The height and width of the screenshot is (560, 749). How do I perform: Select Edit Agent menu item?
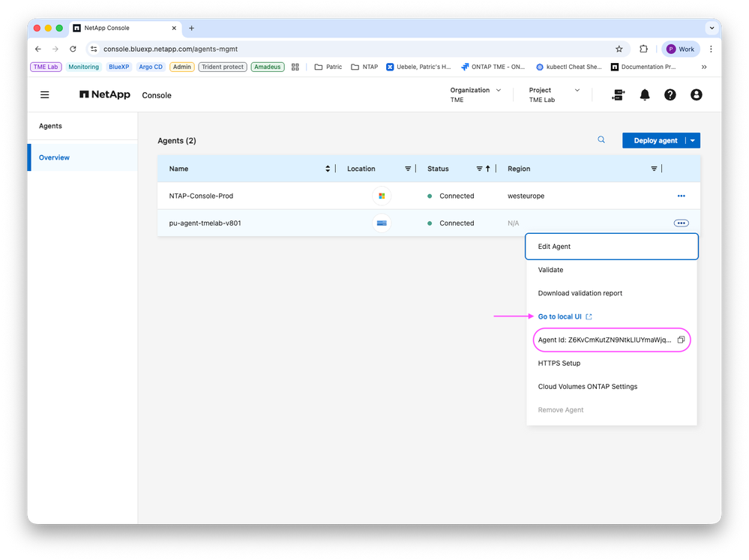coord(612,247)
